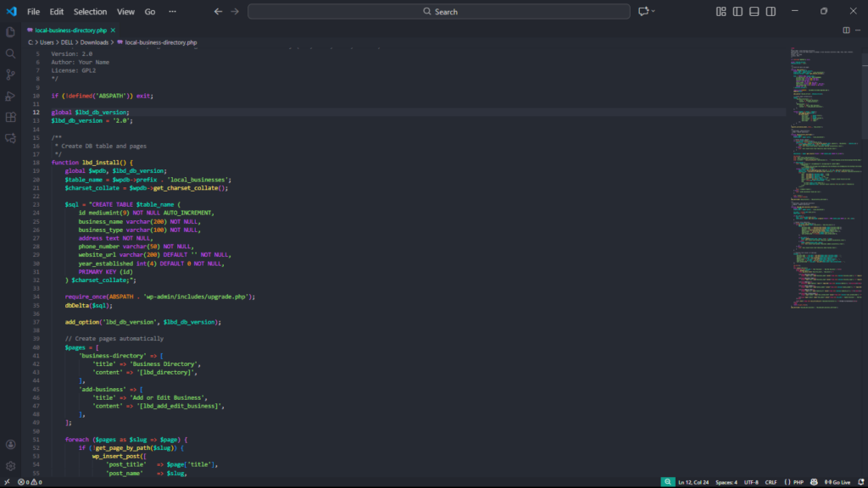Click the Split Editor Right icon

[846, 30]
